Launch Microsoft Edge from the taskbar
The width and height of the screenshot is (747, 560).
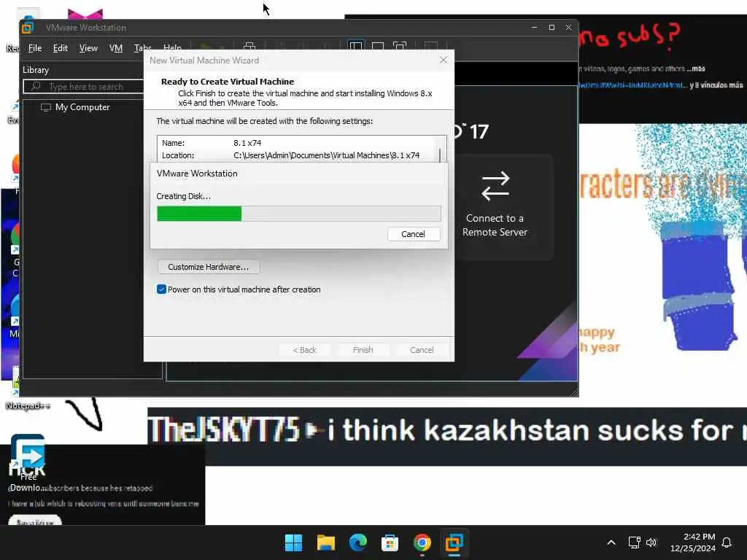(357, 542)
